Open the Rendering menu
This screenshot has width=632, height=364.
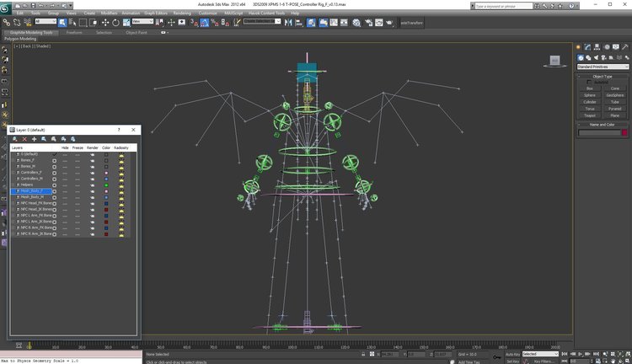click(x=182, y=13)
